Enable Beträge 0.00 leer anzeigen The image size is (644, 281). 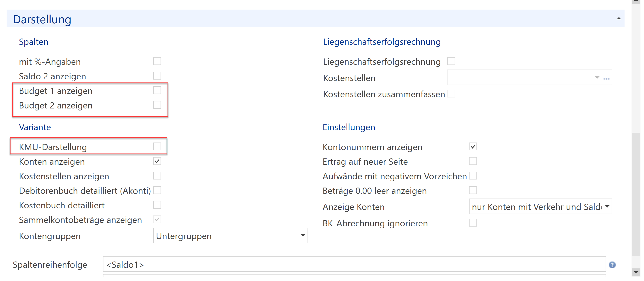(x=473, y=190)
